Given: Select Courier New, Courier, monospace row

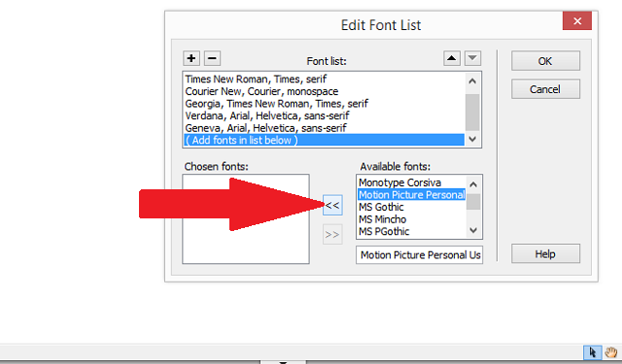Looking at the screenshot, I should click(x=324, y=91).
